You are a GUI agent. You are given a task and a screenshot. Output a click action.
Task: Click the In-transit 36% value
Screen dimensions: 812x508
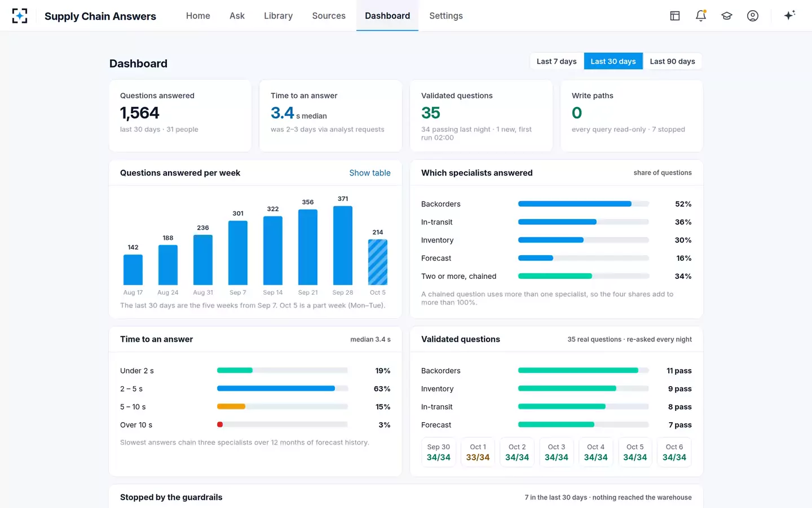point(683,222)
